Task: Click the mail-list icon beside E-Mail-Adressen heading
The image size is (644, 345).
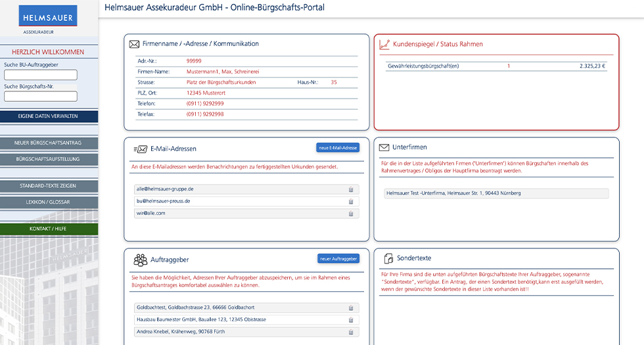Action: pyautogui.click(x=141, y=149)
